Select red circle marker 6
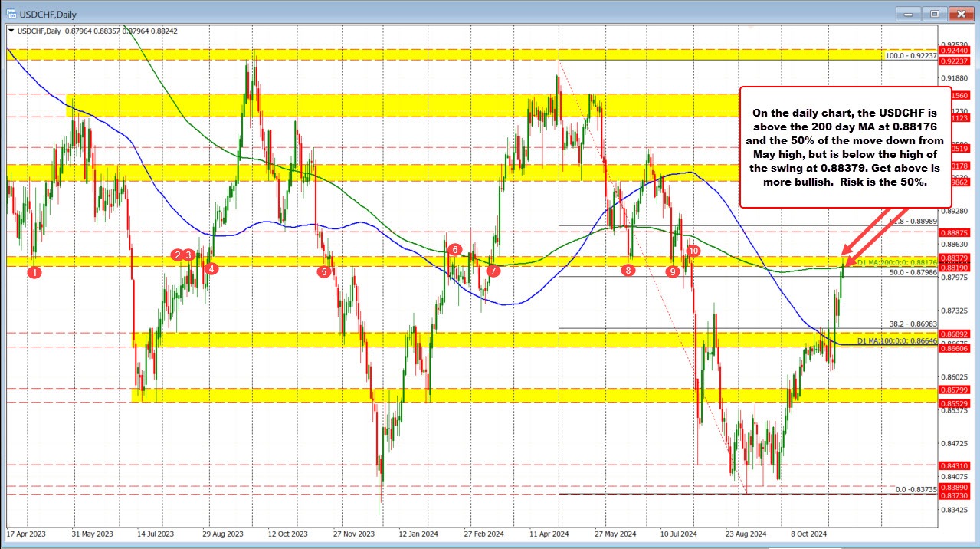This screenshot has width=980, height=549. [455, 249]
